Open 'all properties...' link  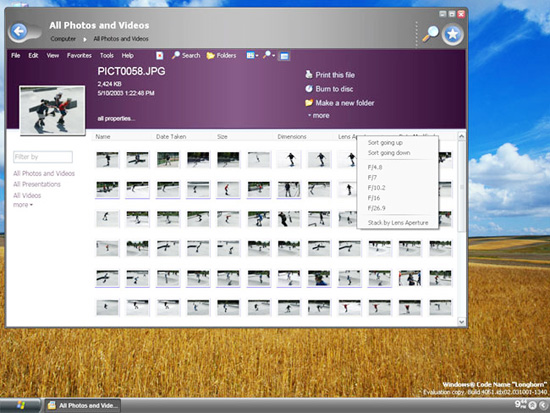tap(116, 119)
